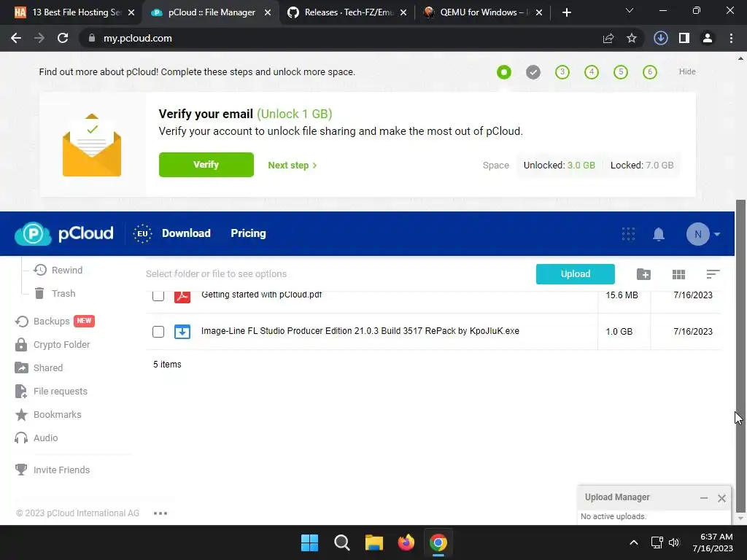
Task: Open Crypto Folder in the sidebar
Action: click(53, 344)
